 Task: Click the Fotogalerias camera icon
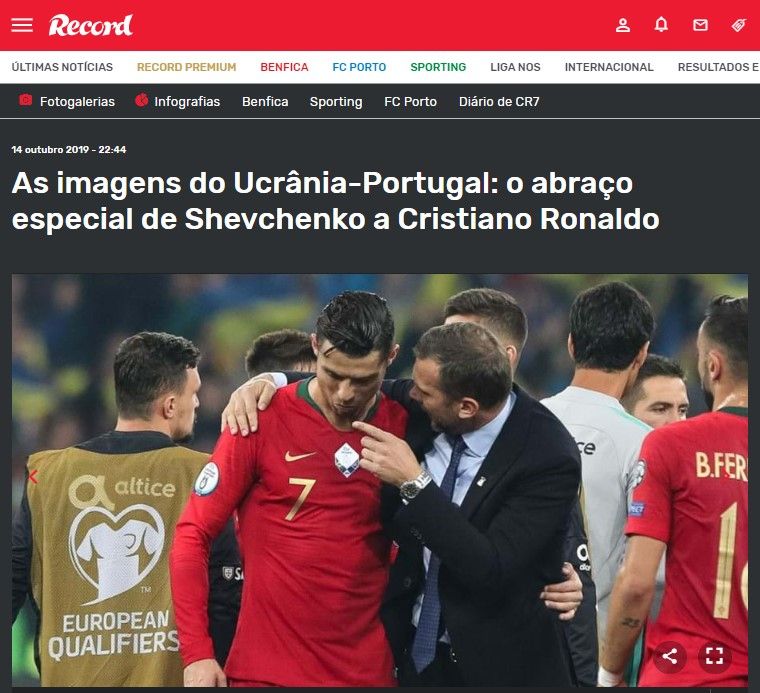point(25,100)
